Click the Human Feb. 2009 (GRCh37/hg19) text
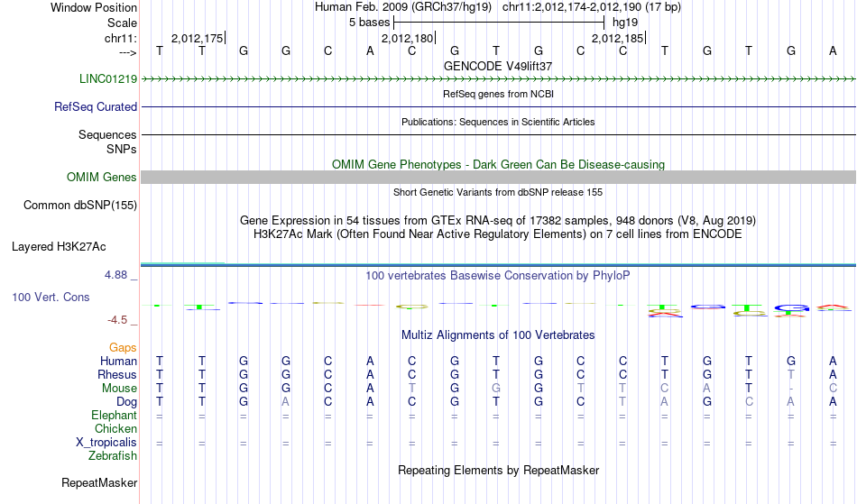Screen dimensions: 857x504 [x=403, y=7]
